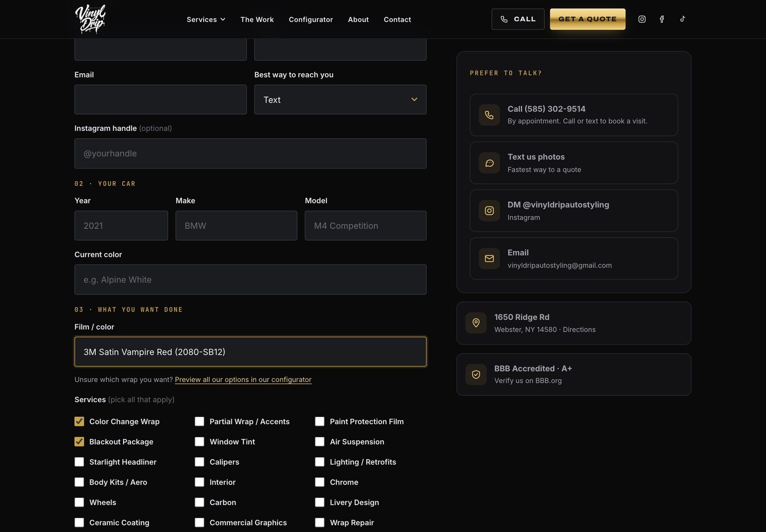The image size is (766, 532).
Task: Click the chat bubble icon for Text us photos
Action: tap(489, 163)
